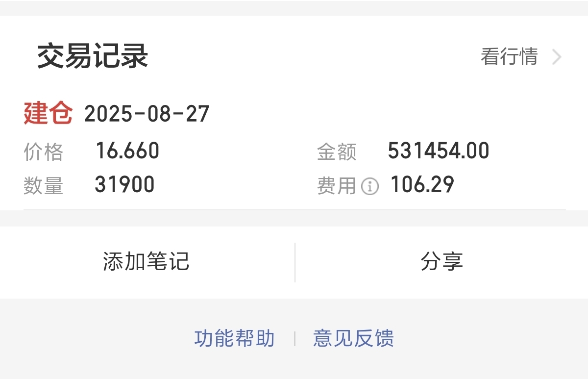The width and height of the screenshot is (588, 379).
Task: Tap the quantity value 31900
Action: point(125,185)
